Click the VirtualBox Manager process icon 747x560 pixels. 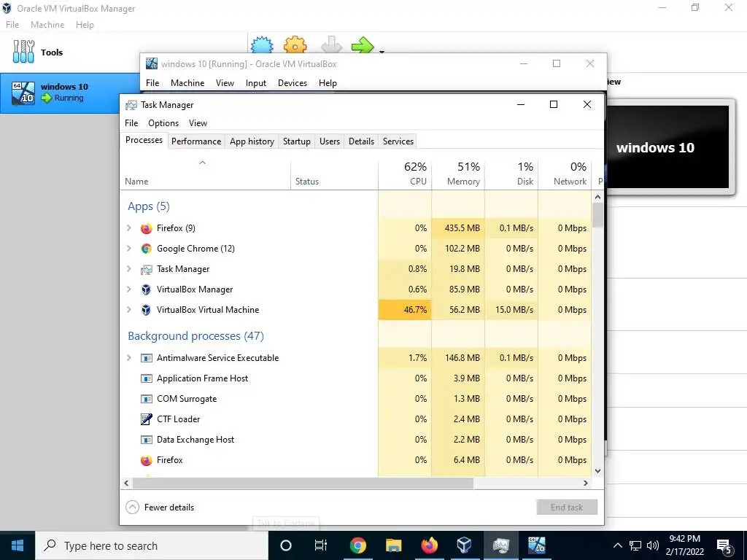tap(146, 289)
